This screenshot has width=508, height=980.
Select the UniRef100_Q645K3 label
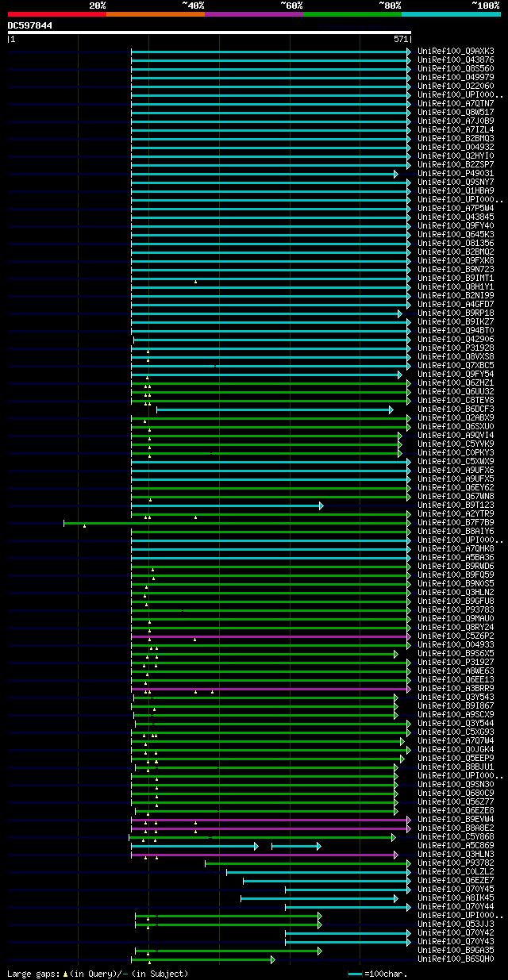click(456, 234)
